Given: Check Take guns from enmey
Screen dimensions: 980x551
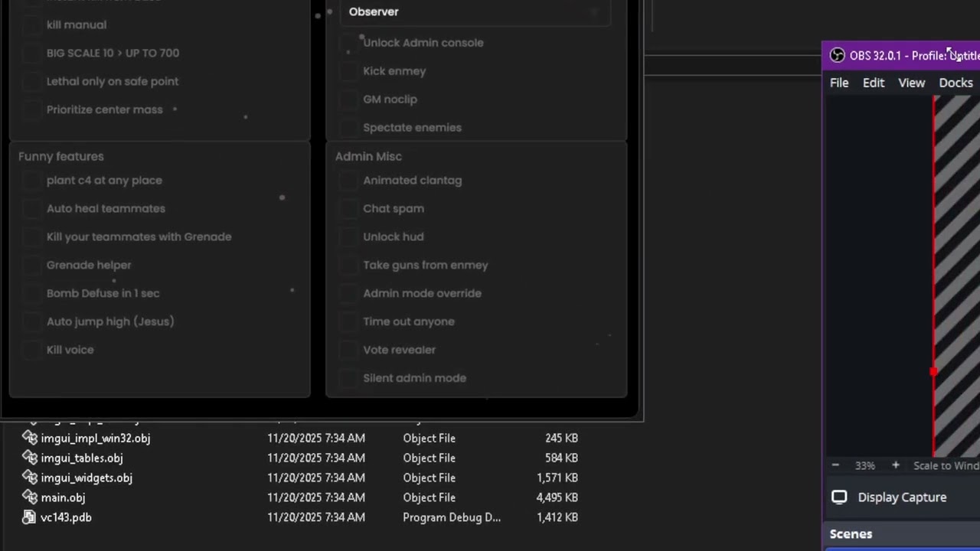Looking at the screenshot, I should 348,266.
